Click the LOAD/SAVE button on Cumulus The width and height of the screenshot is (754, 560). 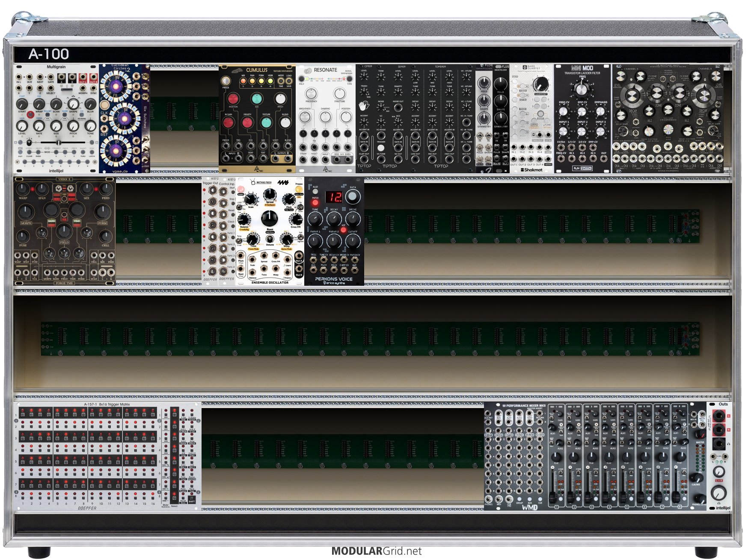click(x=289, y=80)
